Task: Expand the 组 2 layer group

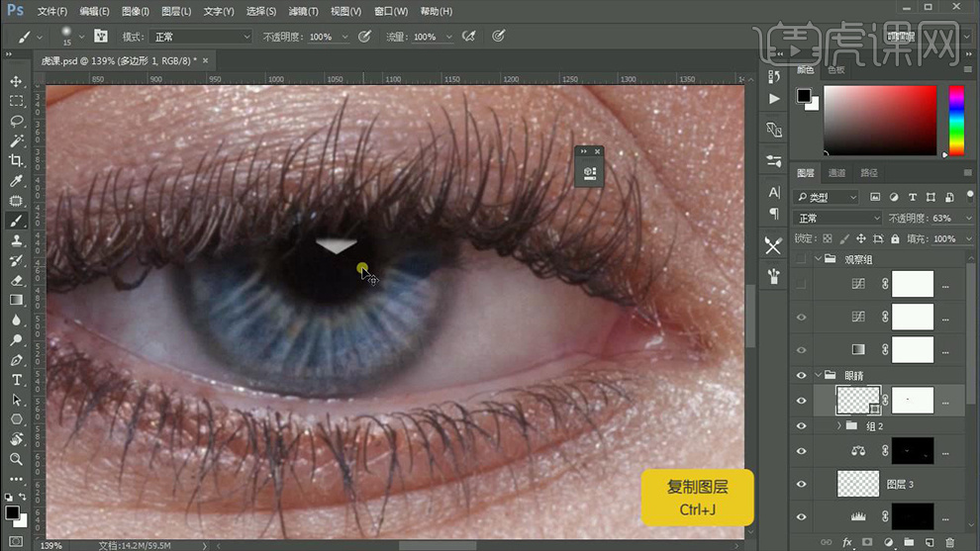Action: [x=839, y=425]
